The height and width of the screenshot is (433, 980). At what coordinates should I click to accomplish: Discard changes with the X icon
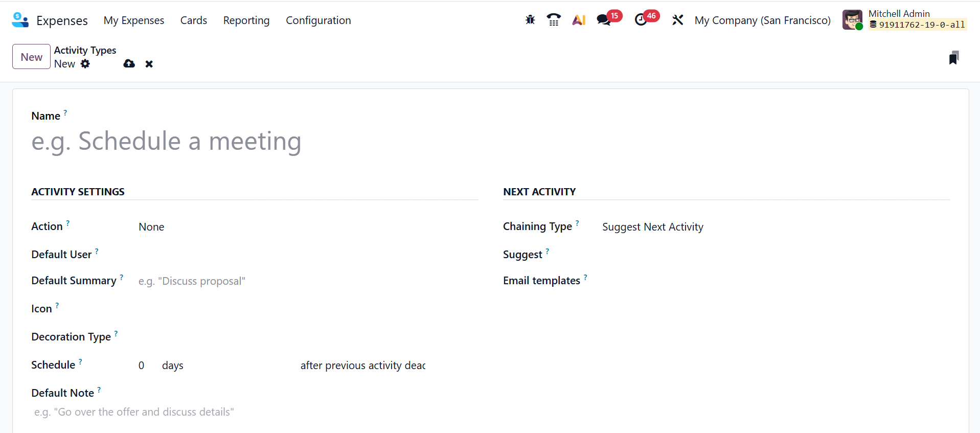coord(149,64)
